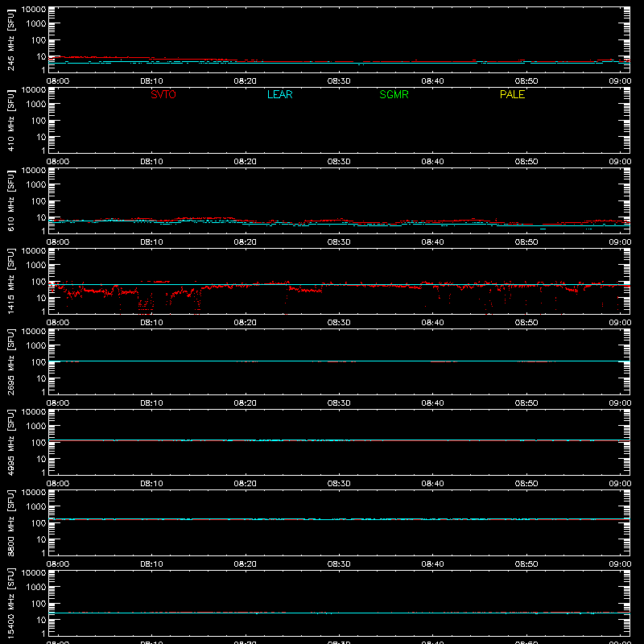Click the 10 y-tick of the 15400 MHz panel
Screen dimensions: 644x644
41,620
